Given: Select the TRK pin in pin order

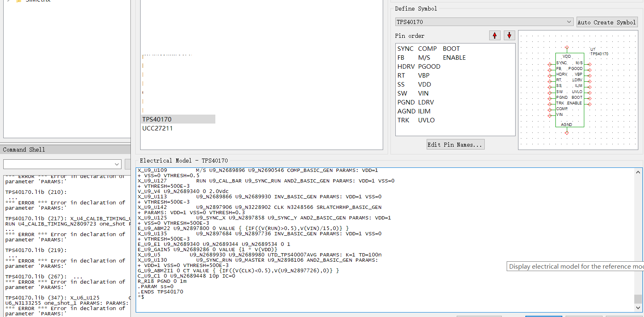Looking at the screenshot, I should click(403, 120).
